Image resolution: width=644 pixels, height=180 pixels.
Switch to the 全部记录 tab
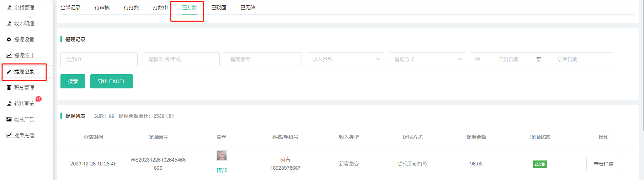(70, 7)
